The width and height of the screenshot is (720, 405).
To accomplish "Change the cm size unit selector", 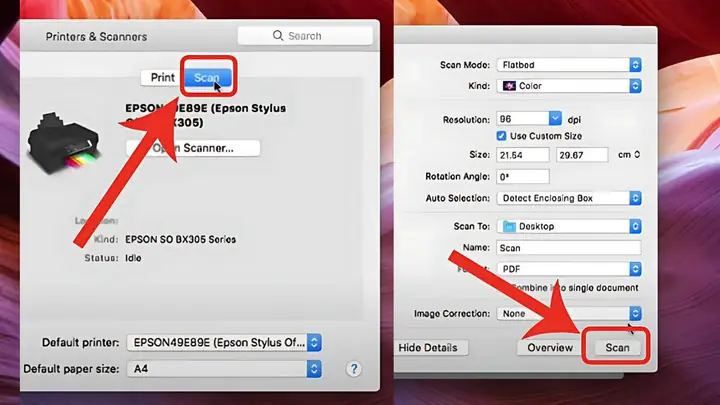I will point(629,155).
